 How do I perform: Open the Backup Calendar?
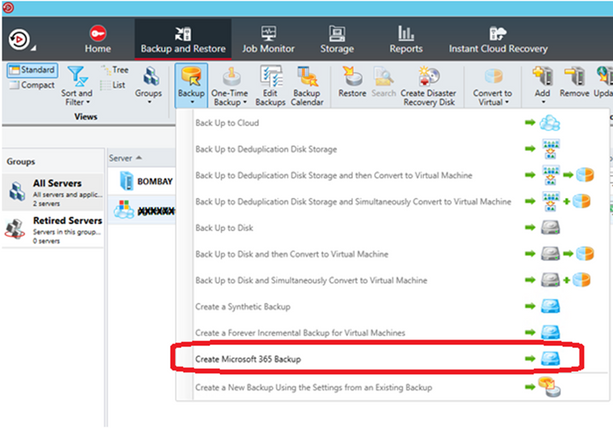click(307, 86)
